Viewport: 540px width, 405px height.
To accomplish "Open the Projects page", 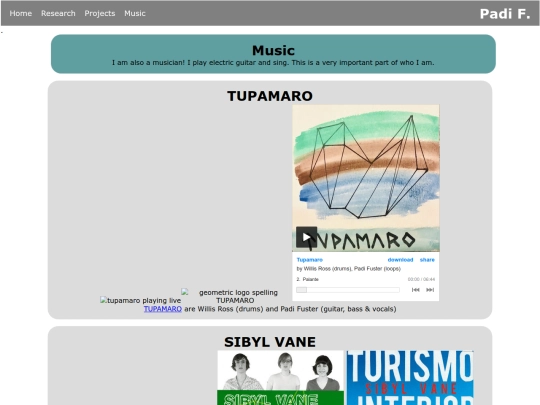I will coord(100,13).
